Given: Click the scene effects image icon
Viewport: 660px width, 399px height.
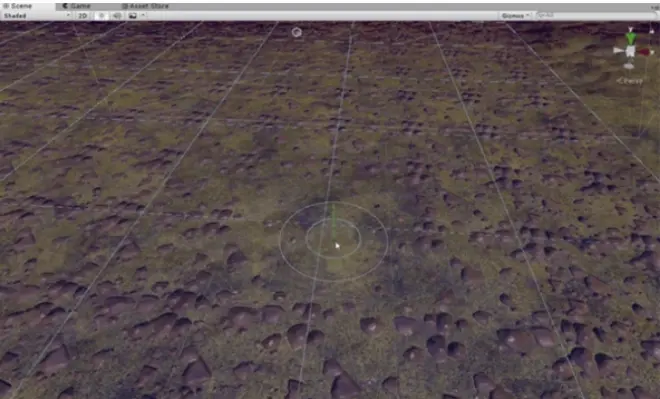Looking at the screenshot, I should (x=133, y=16).
